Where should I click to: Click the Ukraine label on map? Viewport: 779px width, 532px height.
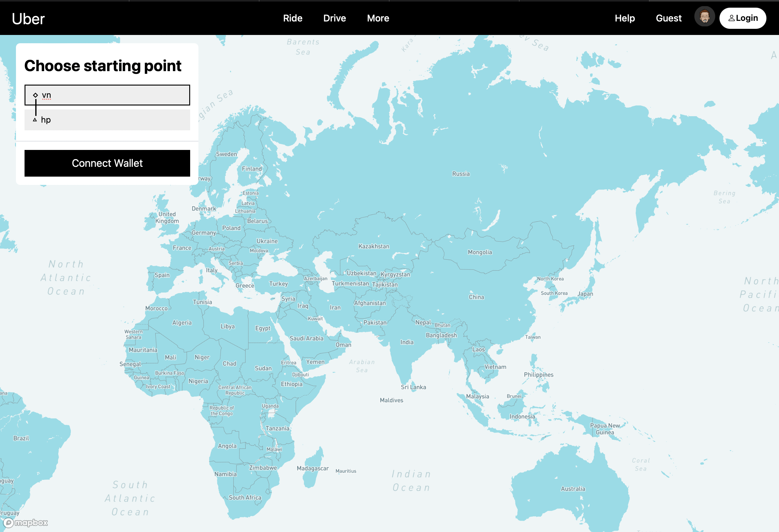pyautogui.click(x=267, y=241)
